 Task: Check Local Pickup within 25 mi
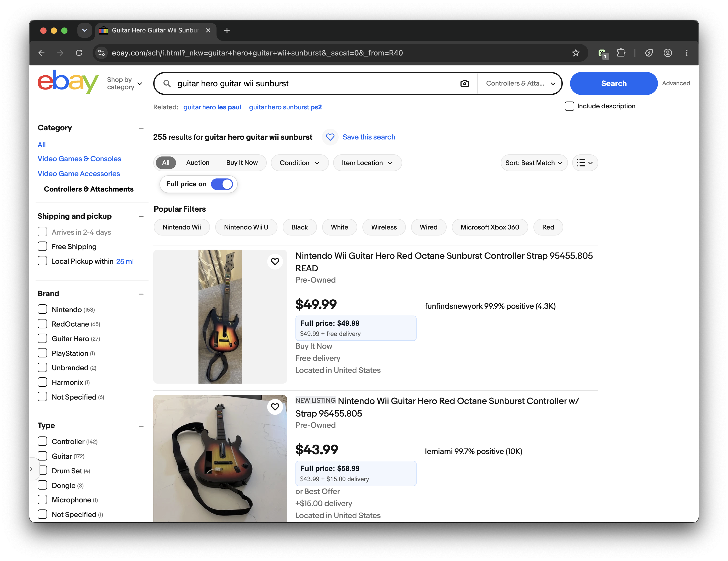coord(42,261)
